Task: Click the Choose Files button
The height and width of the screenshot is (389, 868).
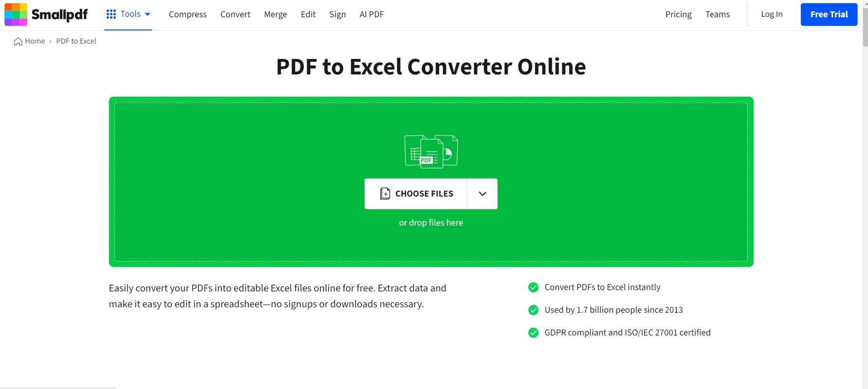Action: (416, 194)
